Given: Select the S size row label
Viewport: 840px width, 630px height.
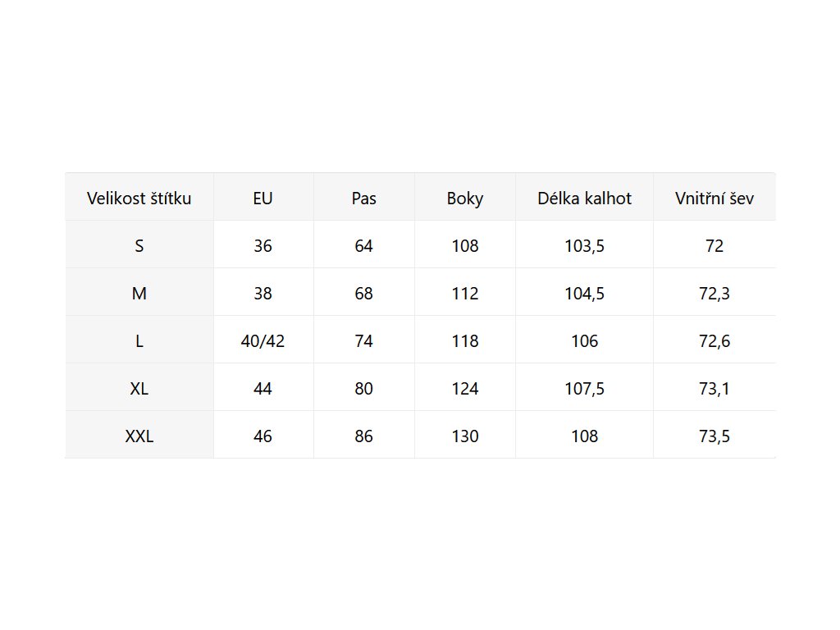Looking at the screenshot, I should pos(139,246).
